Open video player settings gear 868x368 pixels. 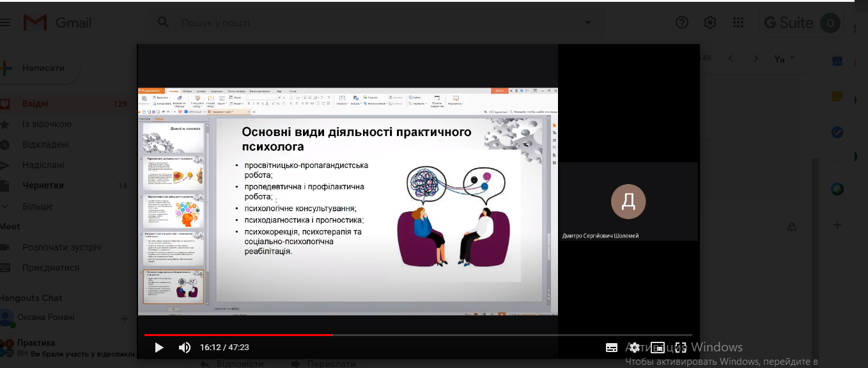(x=634, y=348)
